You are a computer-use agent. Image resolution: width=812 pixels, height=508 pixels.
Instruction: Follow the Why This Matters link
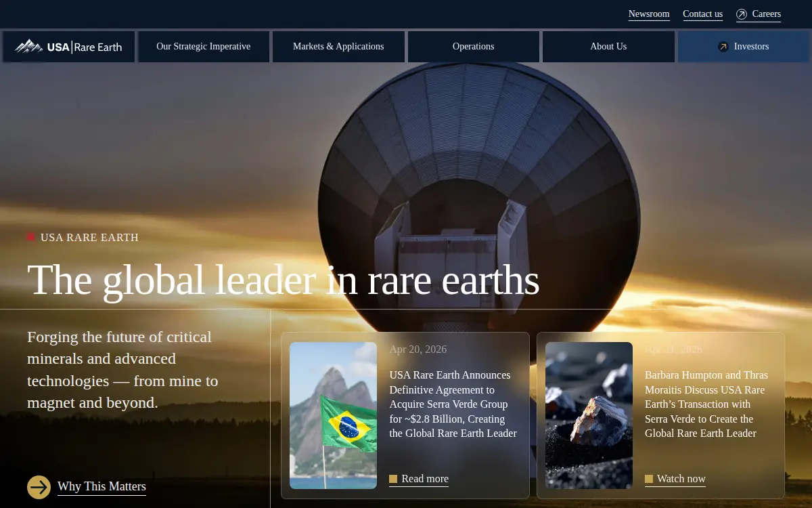click(x=101, y=486)
